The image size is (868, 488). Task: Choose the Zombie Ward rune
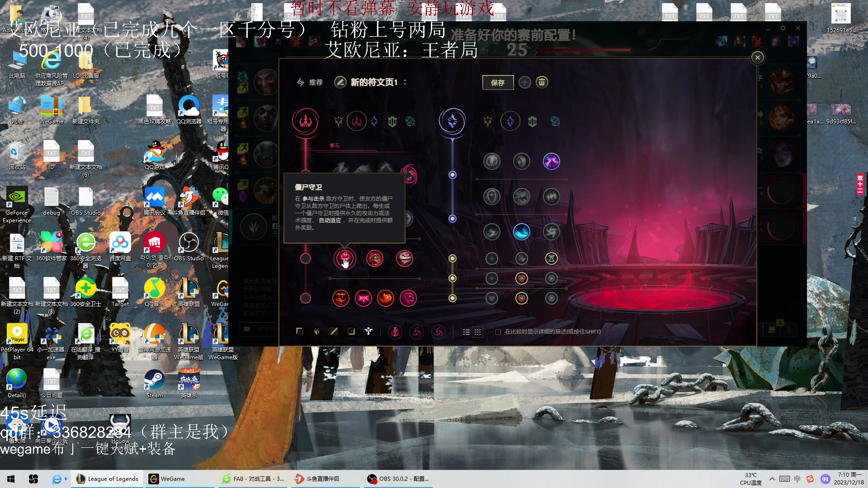click(345, 258)
